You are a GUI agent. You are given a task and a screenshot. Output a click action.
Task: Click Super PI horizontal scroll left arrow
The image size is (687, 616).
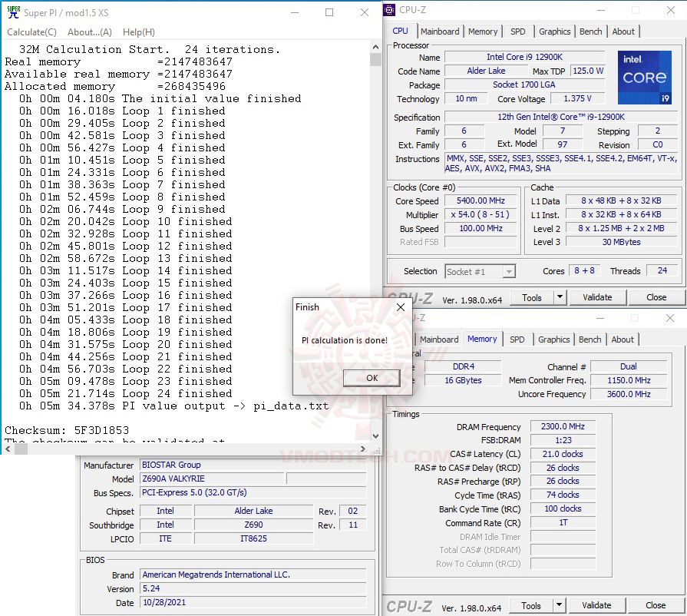8,449
